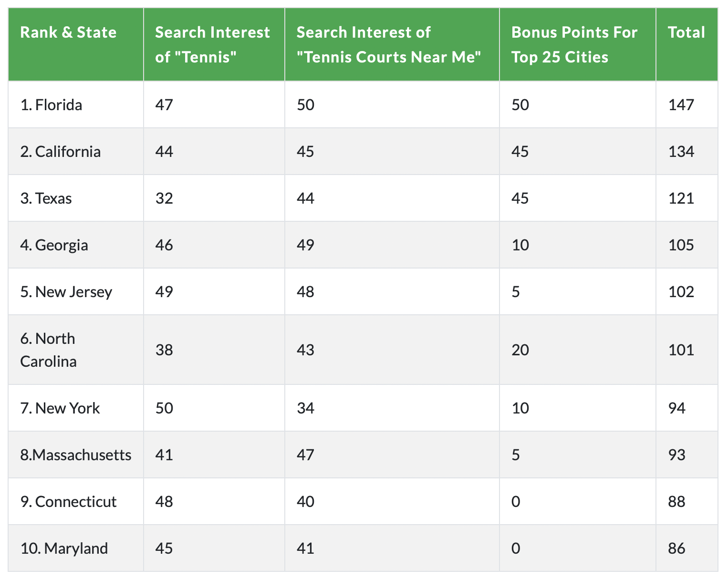Click the '6. North Carolina' cell
This screenshot has height=579, width=728.
[49, 350]
